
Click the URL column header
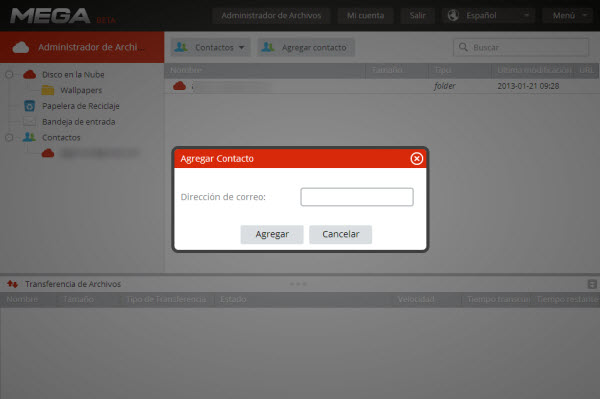pyautogui.click(x=586, y=70)
